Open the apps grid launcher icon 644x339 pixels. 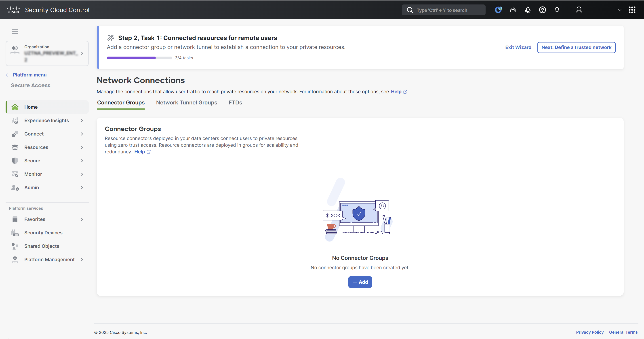pos(632,10)
